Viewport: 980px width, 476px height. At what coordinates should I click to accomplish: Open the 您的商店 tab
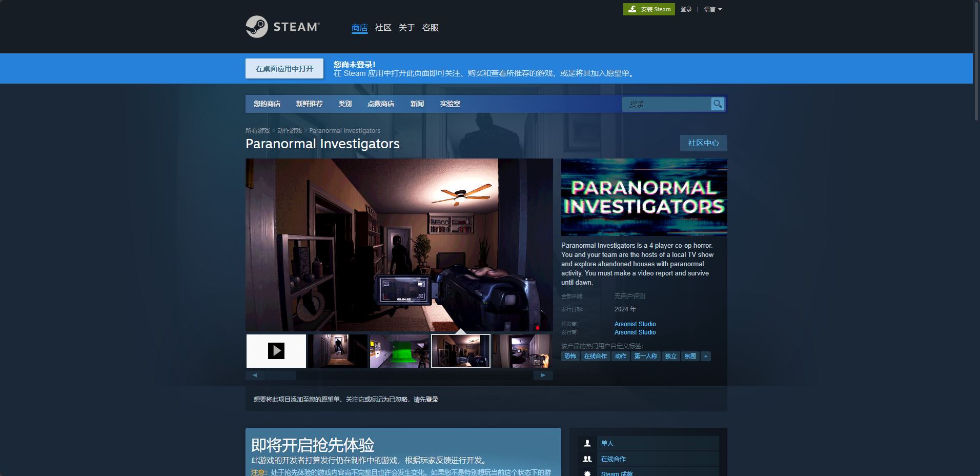coord(267,104)
